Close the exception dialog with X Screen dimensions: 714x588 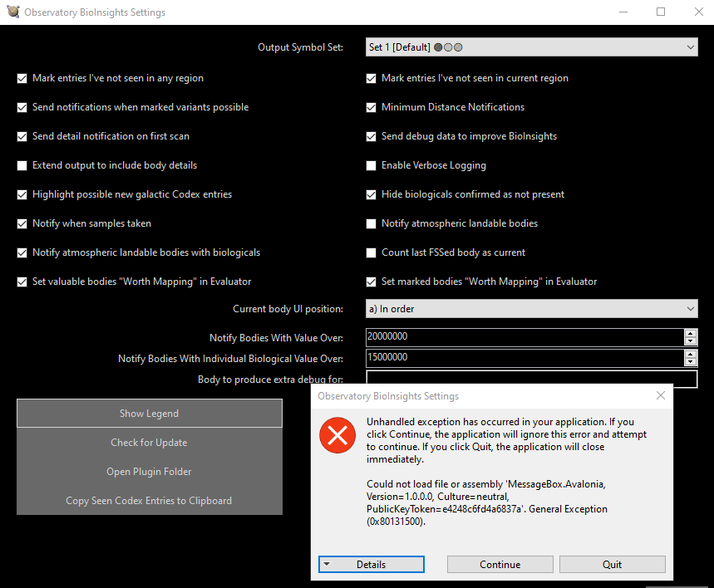pos(661,395)
